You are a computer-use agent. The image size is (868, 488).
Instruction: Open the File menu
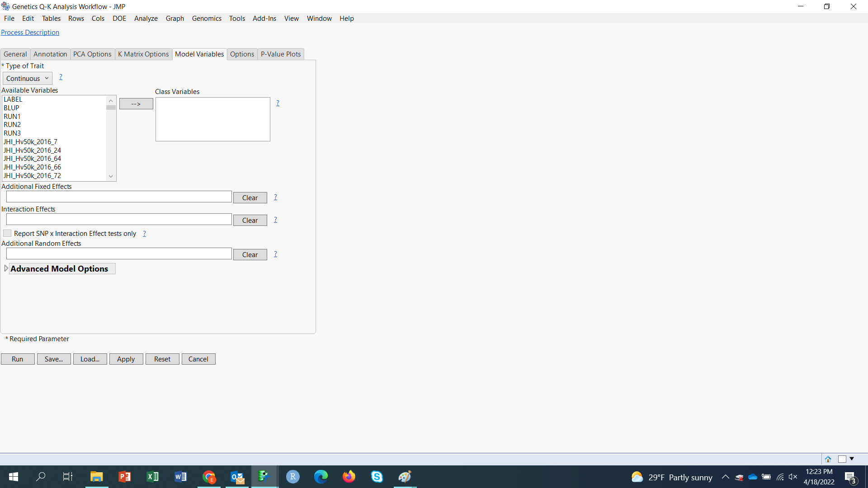click(9, 19)
